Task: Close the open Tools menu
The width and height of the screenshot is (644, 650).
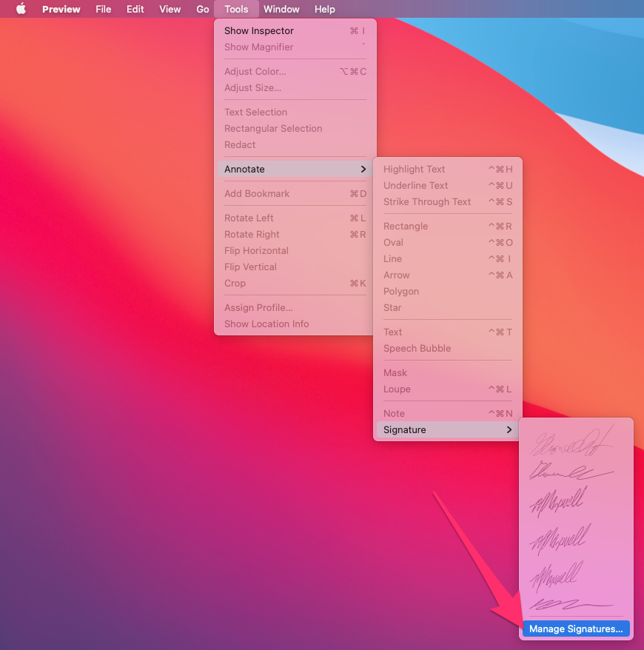Action: (x=236, y=9)
